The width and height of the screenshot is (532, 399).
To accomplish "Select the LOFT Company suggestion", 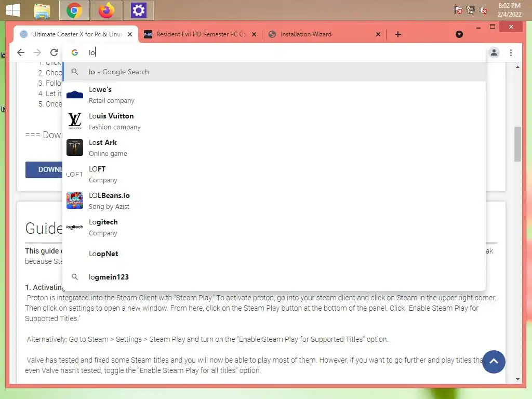I will pos(274,175).
